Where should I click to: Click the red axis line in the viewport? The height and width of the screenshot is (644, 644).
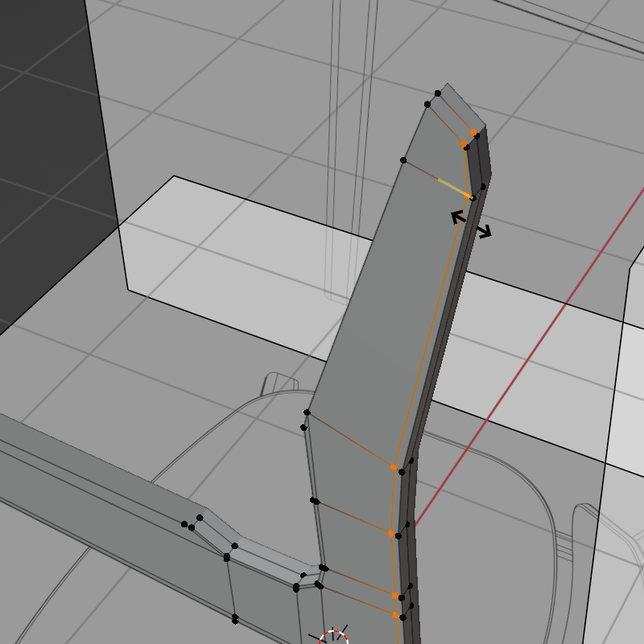(530, 357)
